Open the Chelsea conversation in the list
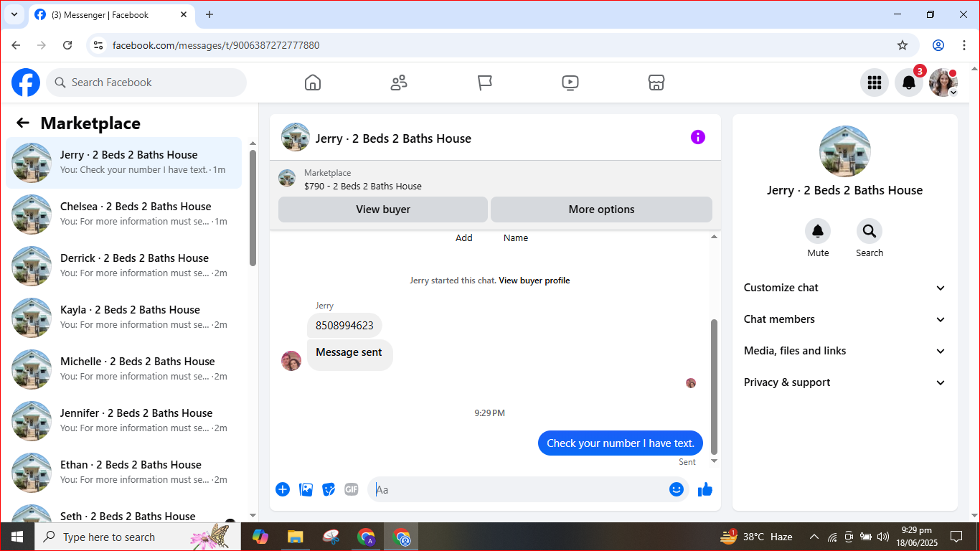The width and height of the screenshot is (980, 551). (x=124, y=215)
